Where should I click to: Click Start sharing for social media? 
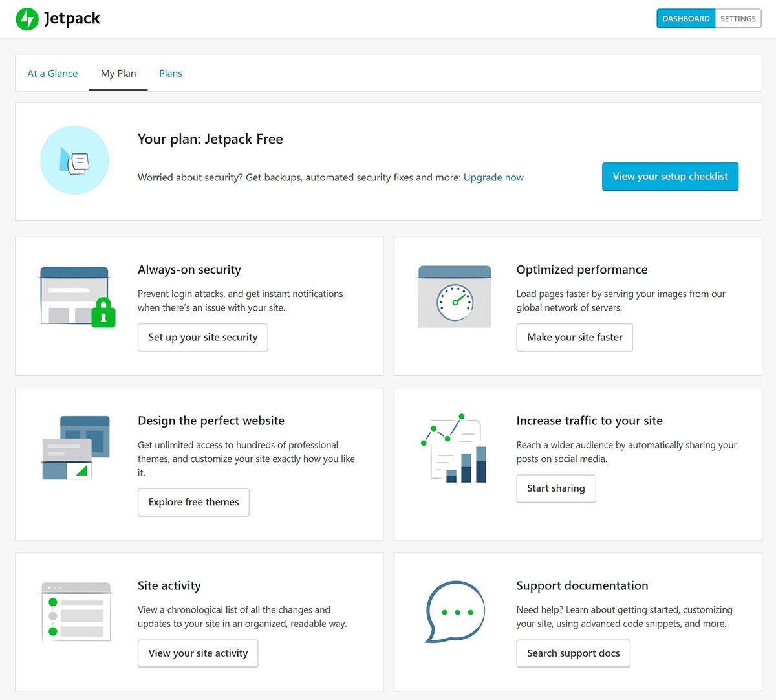pyautogui.click(x=555, y=488)
